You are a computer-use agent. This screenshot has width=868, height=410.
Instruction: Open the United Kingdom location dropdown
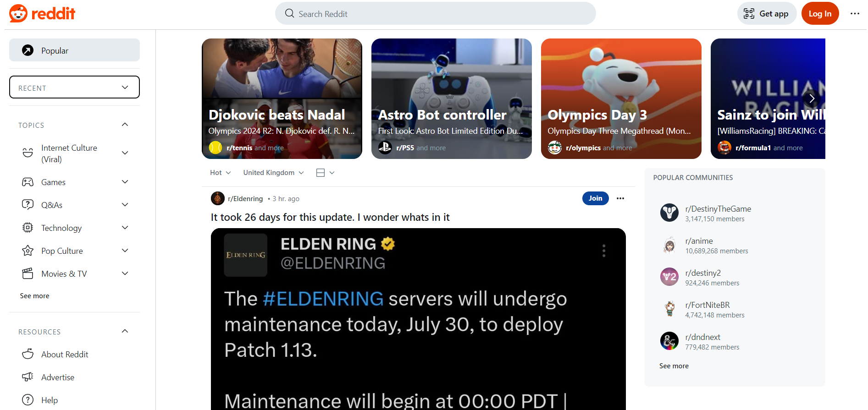tap(273, 173)
